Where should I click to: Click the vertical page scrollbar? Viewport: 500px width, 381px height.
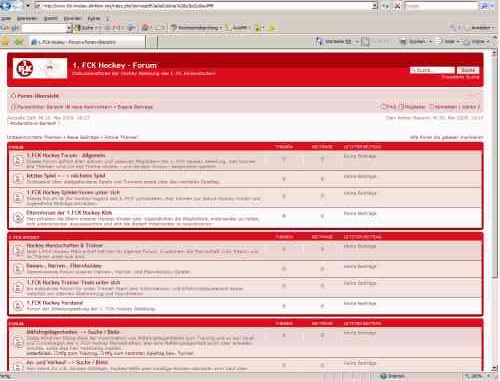pos(494,207)
